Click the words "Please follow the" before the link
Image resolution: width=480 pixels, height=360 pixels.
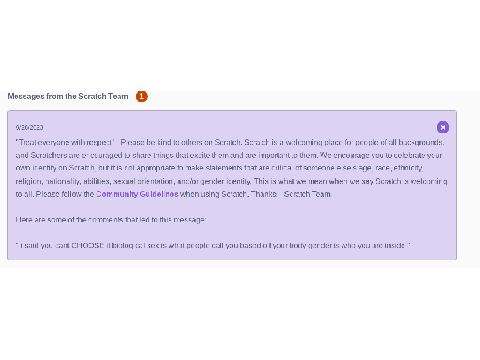[x=65, y=194]
